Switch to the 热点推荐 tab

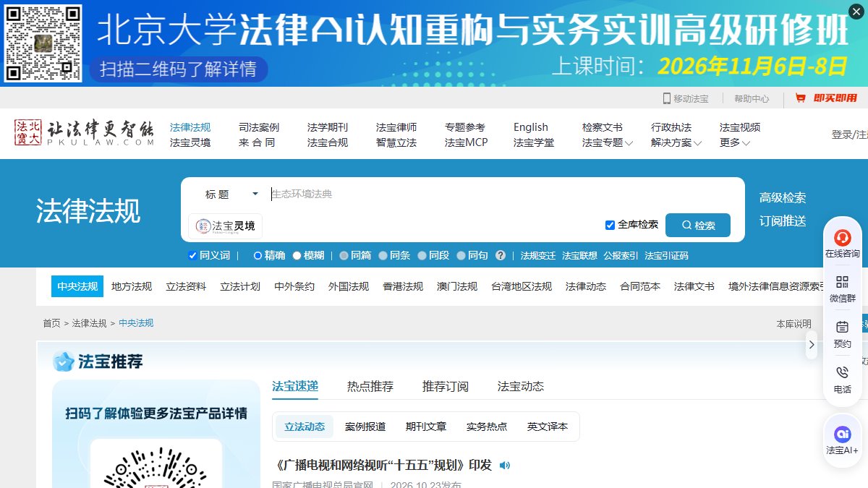[x=370, y=386]
